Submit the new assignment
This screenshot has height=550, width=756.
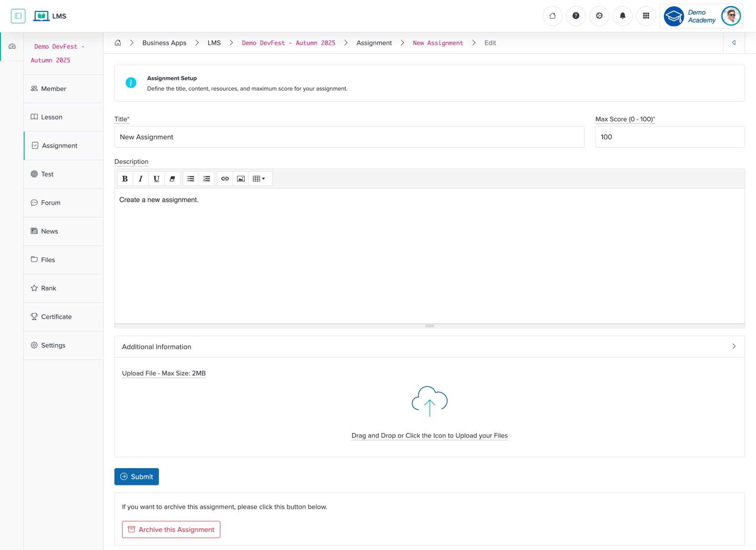pos(136,476)
